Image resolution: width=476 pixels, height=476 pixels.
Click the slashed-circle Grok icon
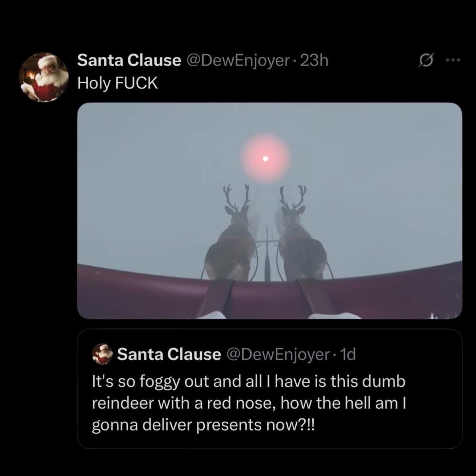coord(426,61)
